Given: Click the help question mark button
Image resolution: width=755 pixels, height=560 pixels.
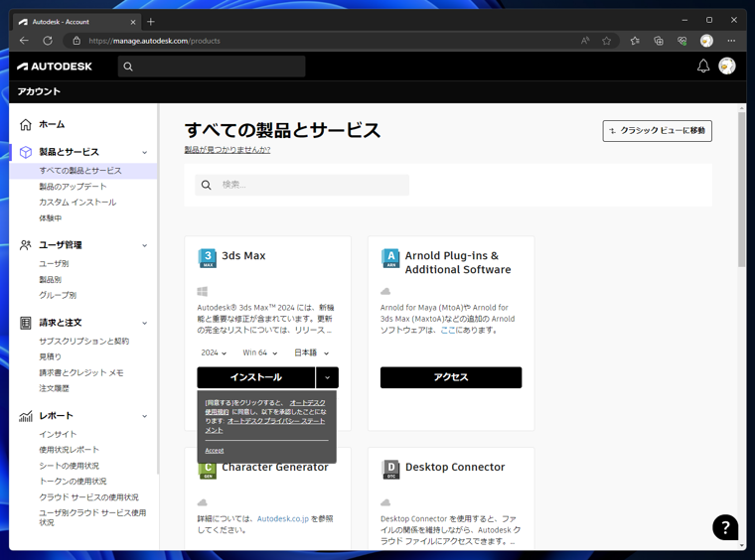Looking at the screenshot, I should pyautogui.click(x=725, y=527).
